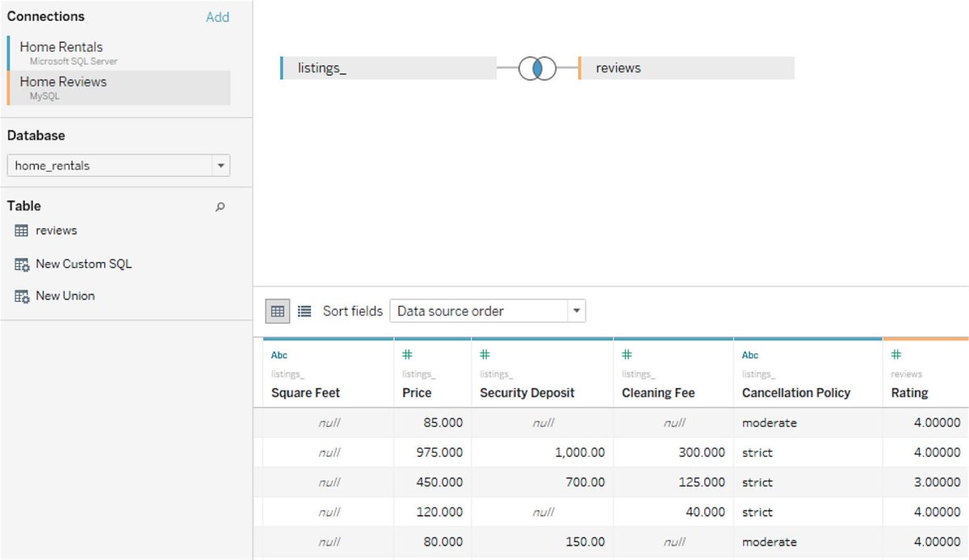Click the Security Deposit cell 150.00
Image resolution: width=969 pixels, height=560 pixels.
[x=543, y=542]
